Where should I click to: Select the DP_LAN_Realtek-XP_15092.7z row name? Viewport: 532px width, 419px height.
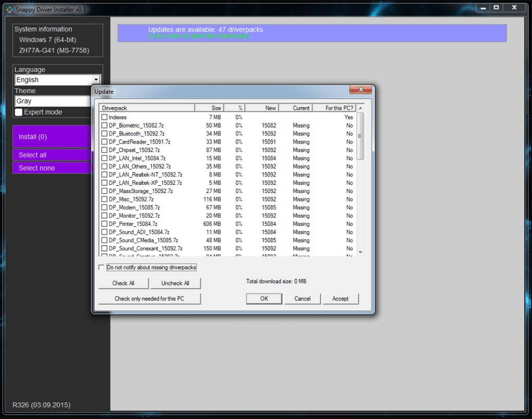pos(145,183)
